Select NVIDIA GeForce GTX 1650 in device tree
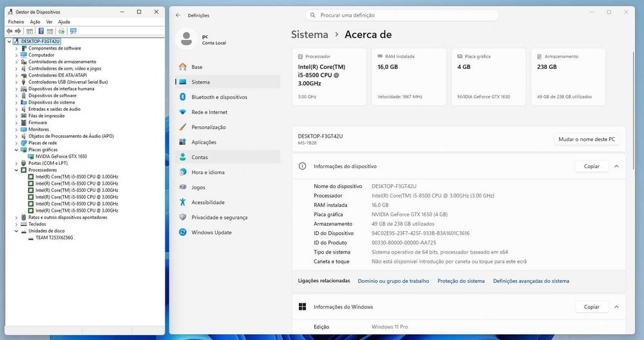This screenshot has width=644, height=340. [61, 156]
